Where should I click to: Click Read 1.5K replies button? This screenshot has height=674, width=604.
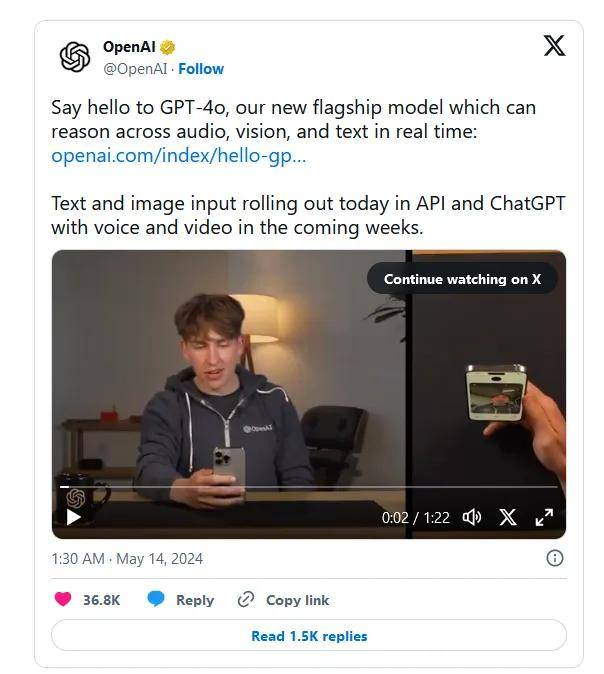(309, 636)
